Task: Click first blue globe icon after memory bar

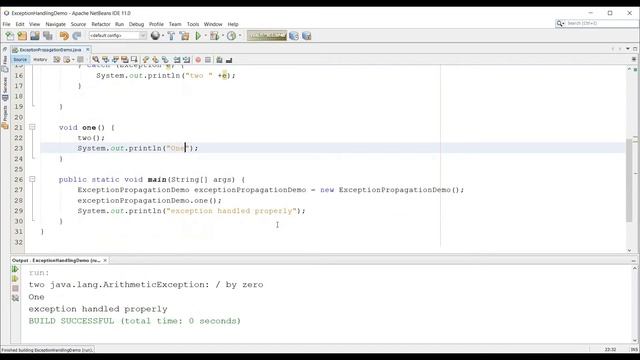Action: (294, 36)
